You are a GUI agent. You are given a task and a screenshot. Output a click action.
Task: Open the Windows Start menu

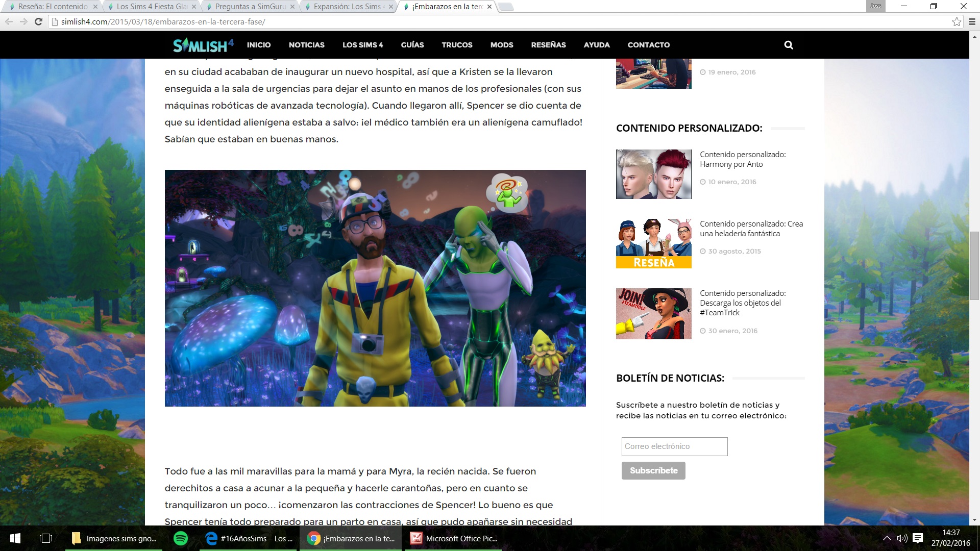[x=15, y=538]
